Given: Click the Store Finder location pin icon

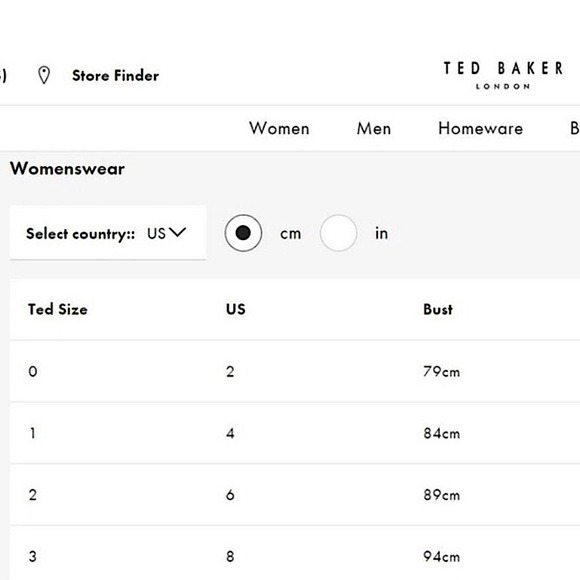Looking at the screenshot, I should (x=44, y=75).
